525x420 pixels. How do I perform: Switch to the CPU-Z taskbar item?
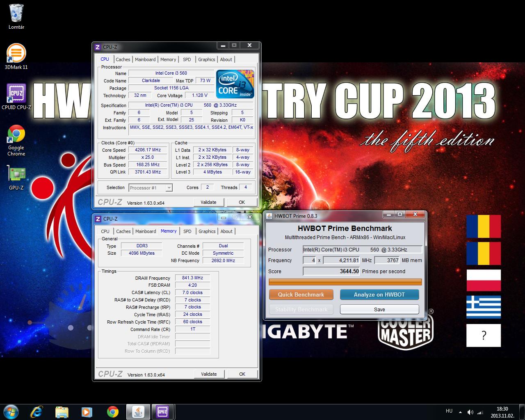click(x=162, y=412)
